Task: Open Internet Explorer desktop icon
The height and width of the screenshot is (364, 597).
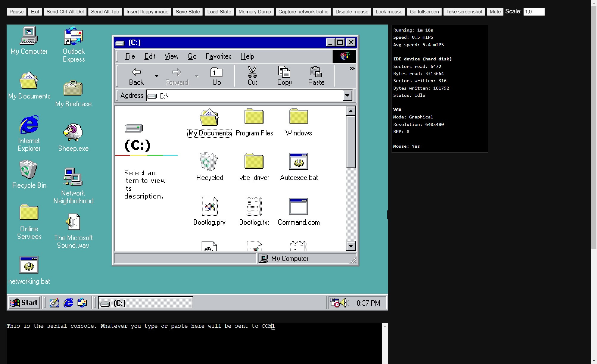Action: pos(29,133)
